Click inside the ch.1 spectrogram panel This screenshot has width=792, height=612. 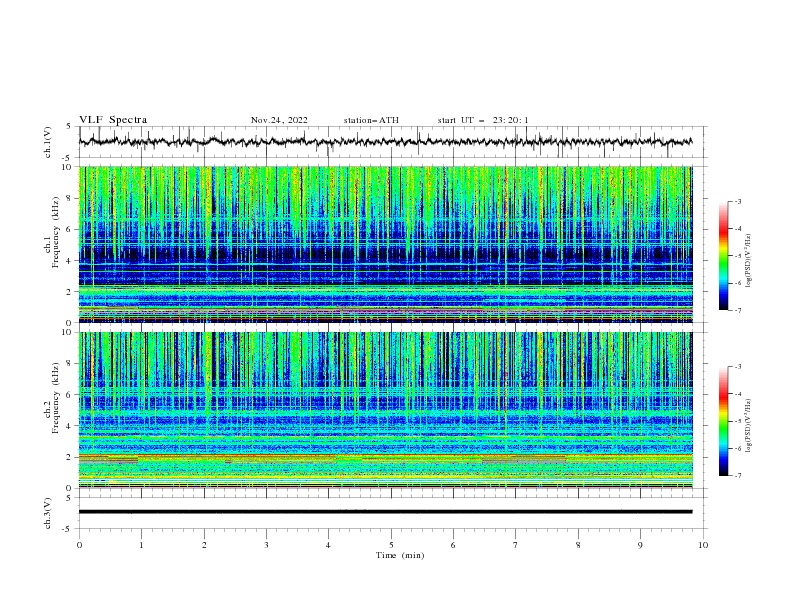pos(385,244)
